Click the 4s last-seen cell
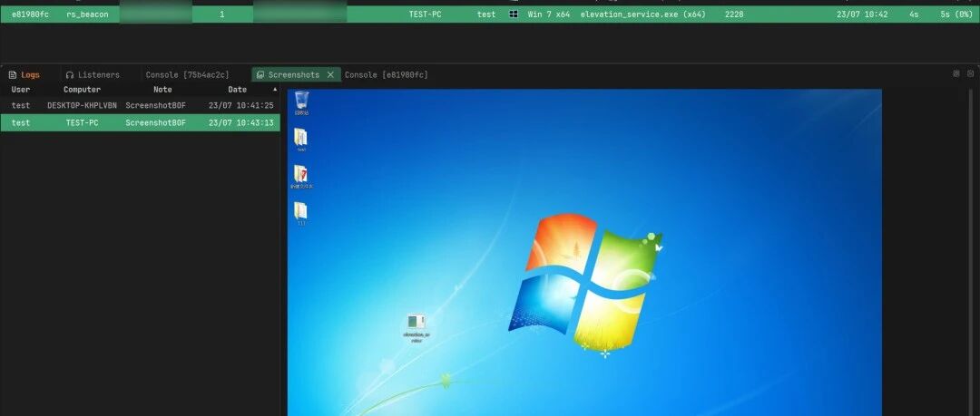Screen dimensions: 980x416 [x=915, y=14]
